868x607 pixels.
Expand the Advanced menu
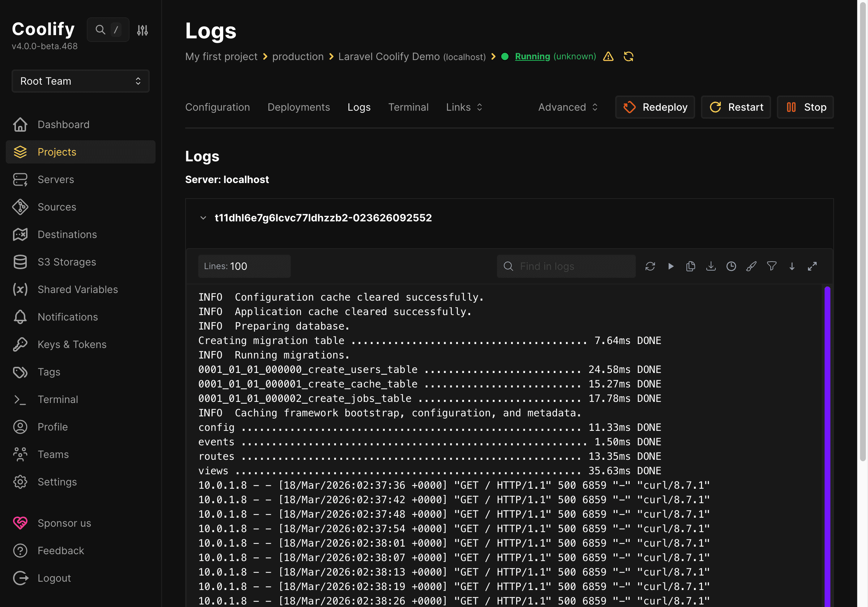point(567,107)
